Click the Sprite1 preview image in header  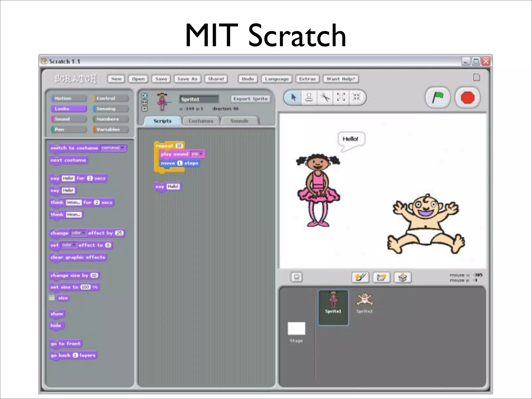(x=163, y=102)
